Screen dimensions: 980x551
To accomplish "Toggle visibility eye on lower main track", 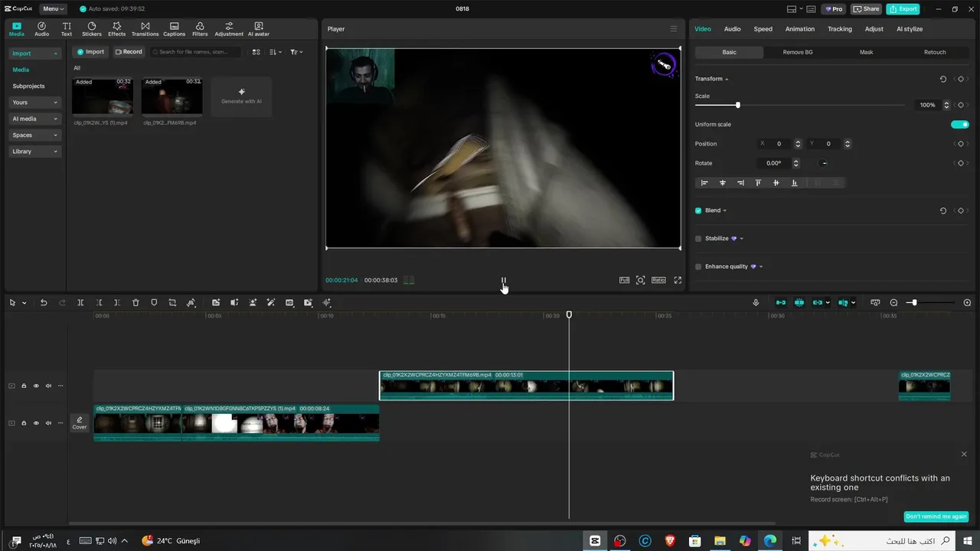I will pyautogui.click(x=36, y=423).
